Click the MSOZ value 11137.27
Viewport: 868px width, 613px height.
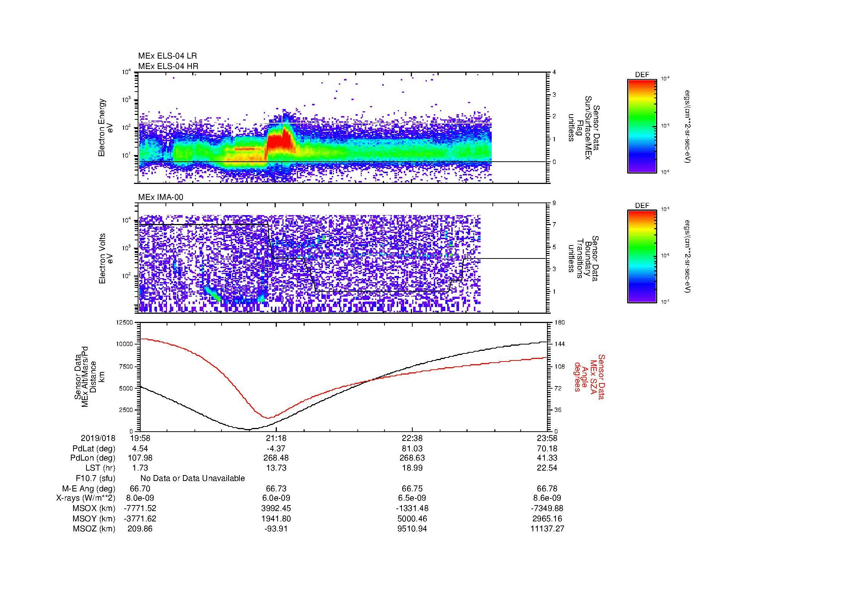pyautogui.click(x=547, y=529)
